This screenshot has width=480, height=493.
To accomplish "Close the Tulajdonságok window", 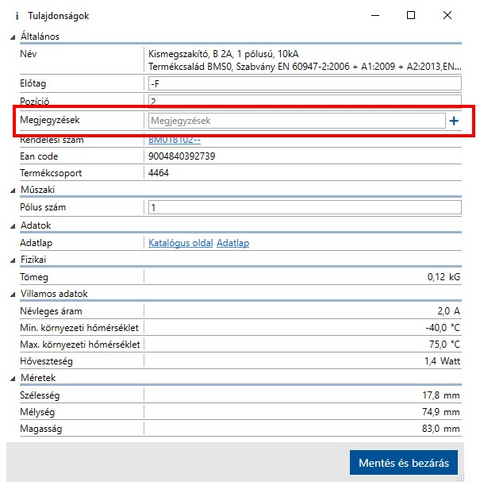I will pyautogui.click(x=447, y=15).
